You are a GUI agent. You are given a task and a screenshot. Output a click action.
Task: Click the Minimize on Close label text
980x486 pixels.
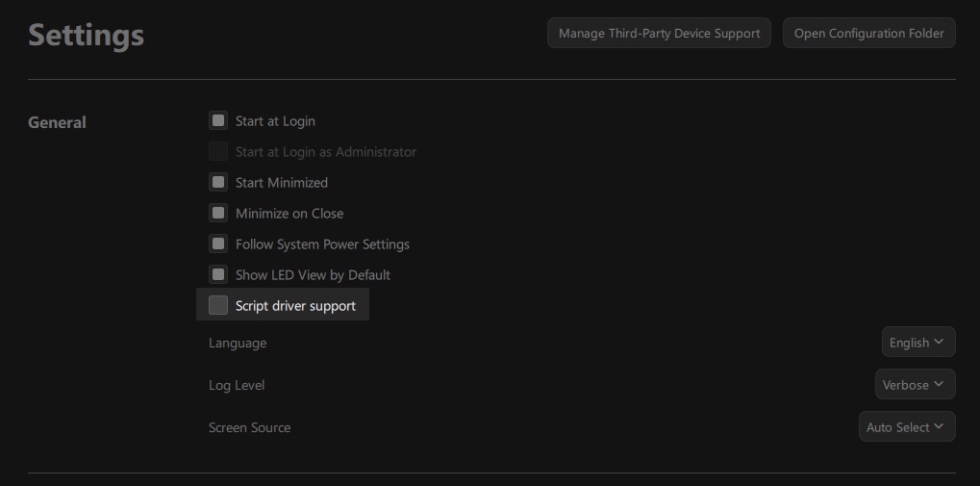(289, 214)
